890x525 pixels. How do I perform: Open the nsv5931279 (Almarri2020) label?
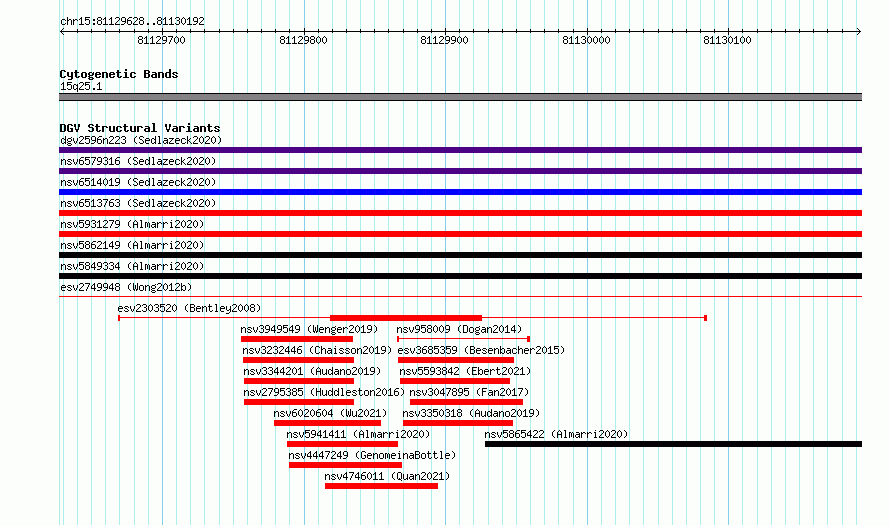[132, 224]
